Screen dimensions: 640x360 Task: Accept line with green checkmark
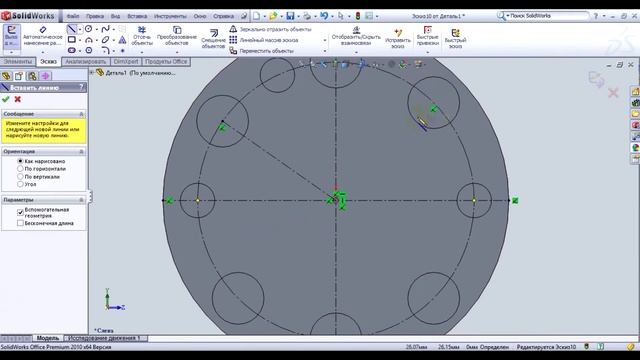pos(6,99)
